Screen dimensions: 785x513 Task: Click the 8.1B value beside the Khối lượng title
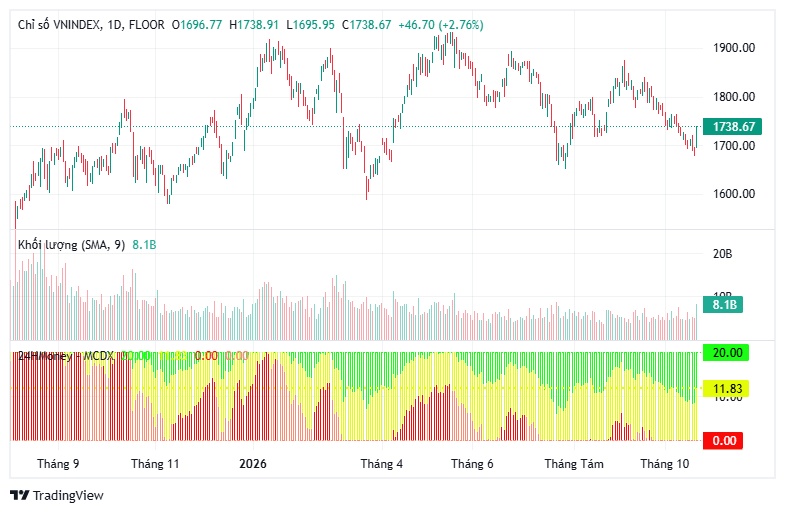point(144,245)
